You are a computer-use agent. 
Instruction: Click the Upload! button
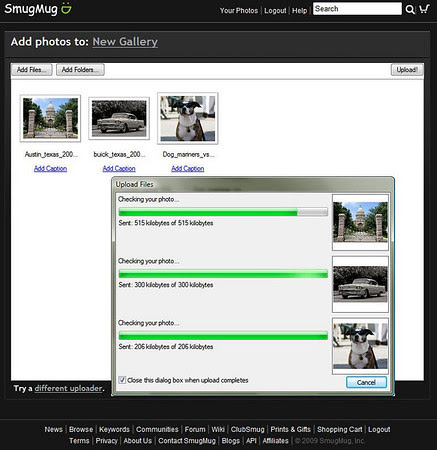pos(407,70)
